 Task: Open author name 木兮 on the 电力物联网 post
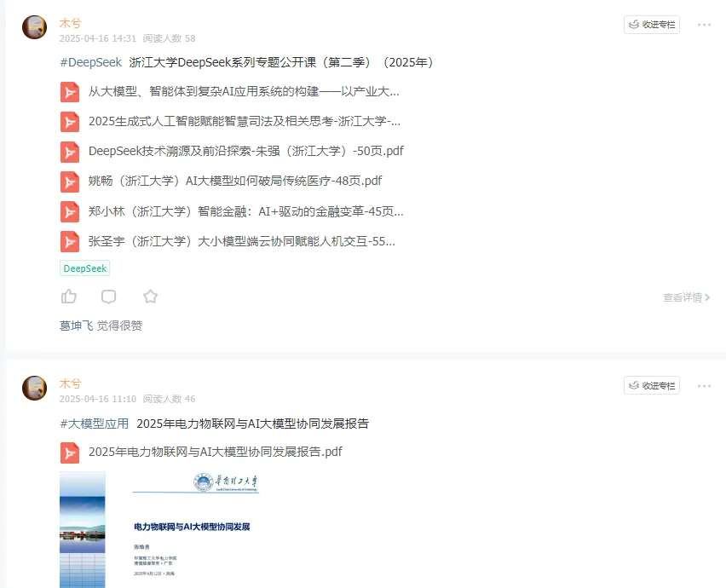(71, 383)
